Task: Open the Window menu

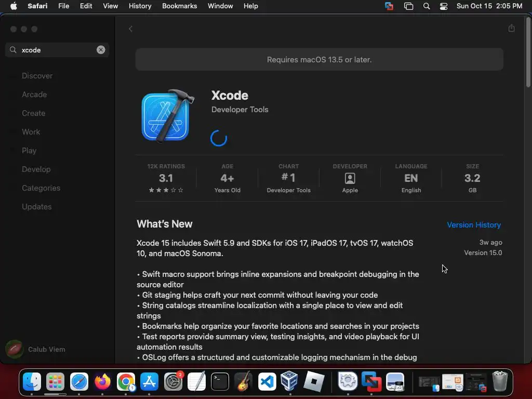Action: 220,6
